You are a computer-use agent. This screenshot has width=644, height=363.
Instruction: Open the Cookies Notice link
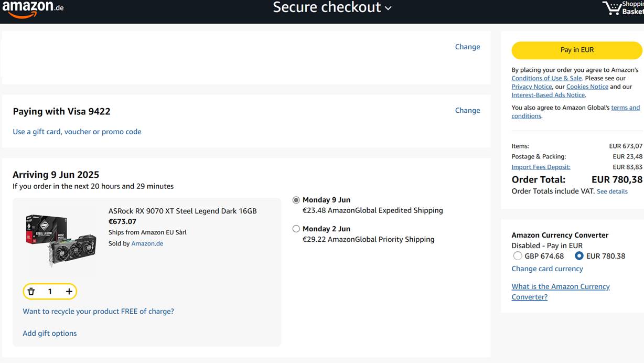point(587,87)
